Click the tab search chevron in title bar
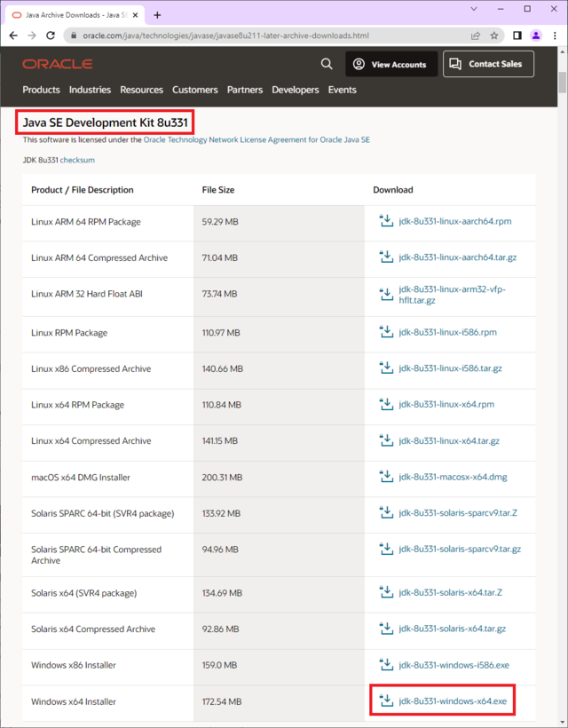 click(474, 9)
